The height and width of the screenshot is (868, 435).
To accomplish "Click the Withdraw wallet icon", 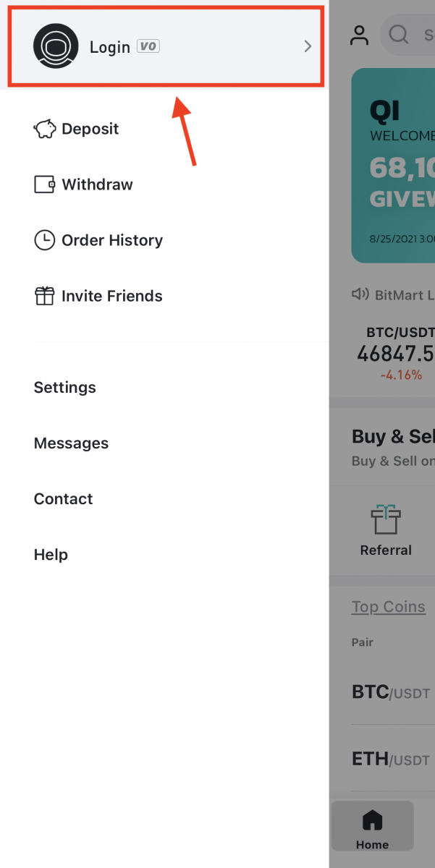I will click(45, 184).
